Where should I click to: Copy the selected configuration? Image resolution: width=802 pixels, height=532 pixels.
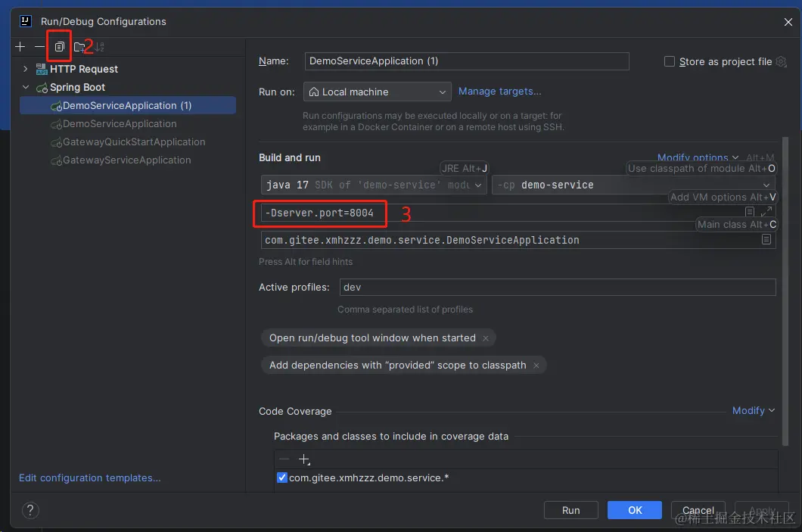(x=59, y=47)
